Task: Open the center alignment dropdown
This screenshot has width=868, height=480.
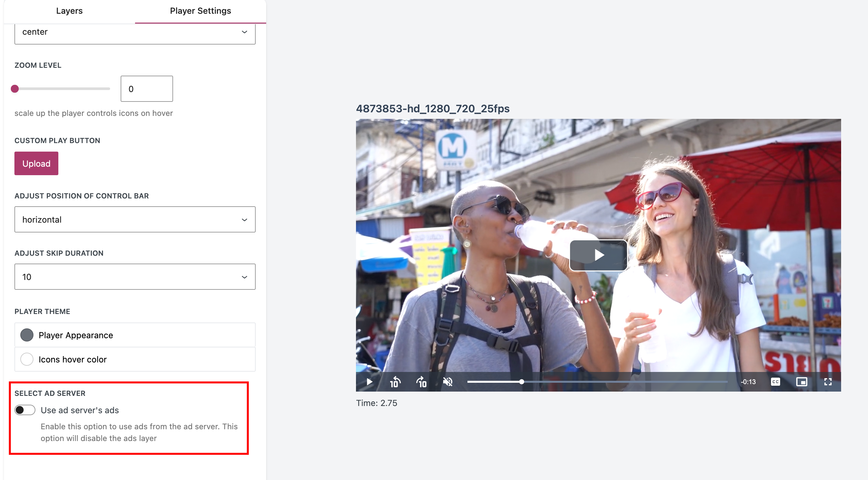Action: (135, 32)
